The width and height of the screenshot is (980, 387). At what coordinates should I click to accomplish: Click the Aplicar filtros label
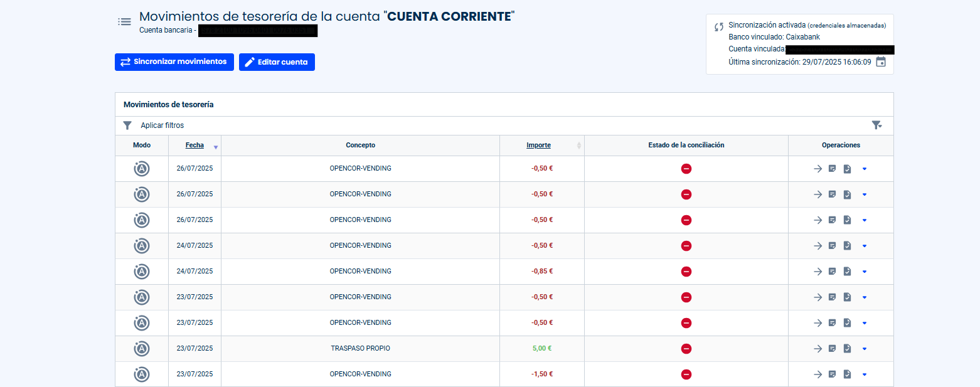tap(162, 125)
